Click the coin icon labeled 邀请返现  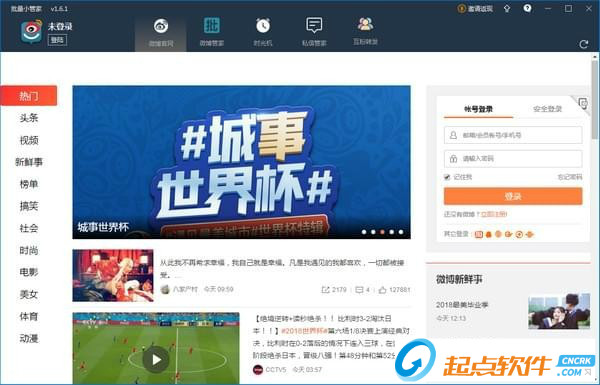pos(461,8)
